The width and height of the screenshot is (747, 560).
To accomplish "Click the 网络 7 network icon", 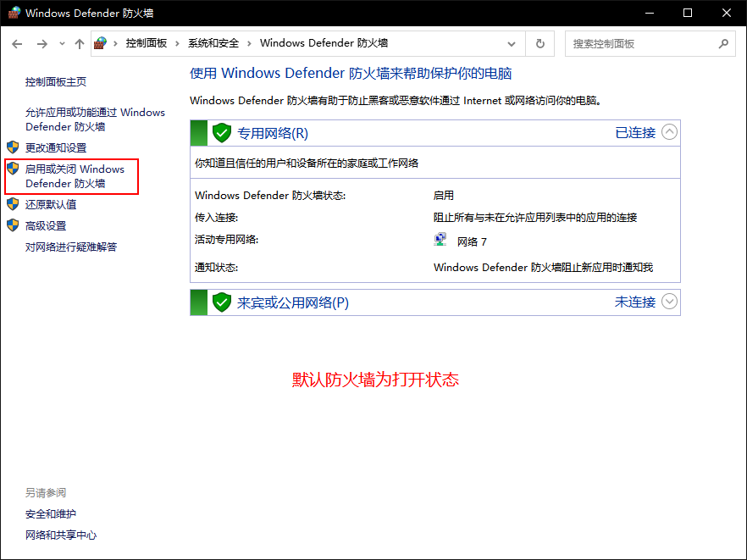I will (x=440, y=240).
